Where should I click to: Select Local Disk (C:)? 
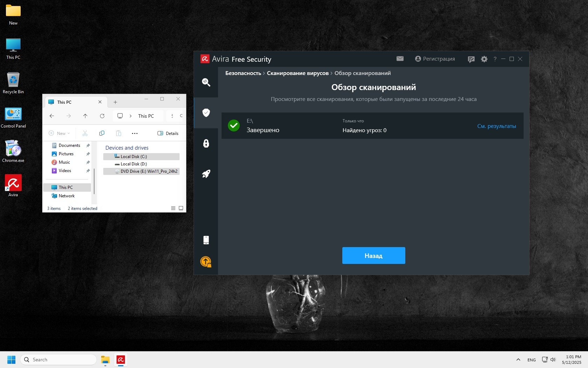(x=141, y=157)
